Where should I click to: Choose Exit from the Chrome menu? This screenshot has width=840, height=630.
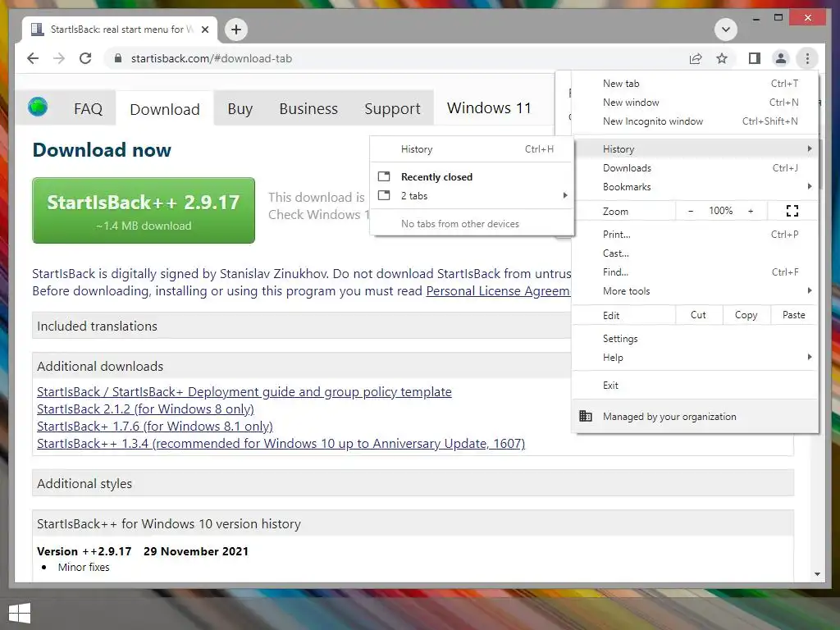pos(695,386)
